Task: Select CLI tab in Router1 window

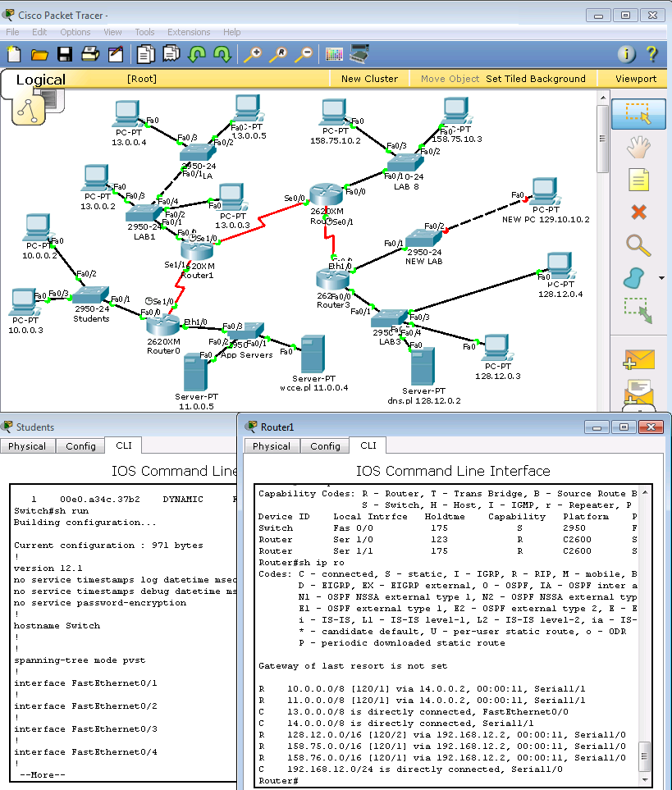Action: click(368, 445)
